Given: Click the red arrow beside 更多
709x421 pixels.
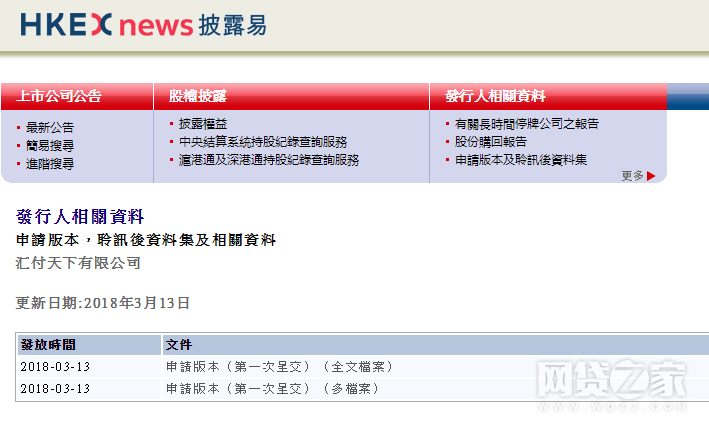Looking at the screenshot, I should (651, 176).
